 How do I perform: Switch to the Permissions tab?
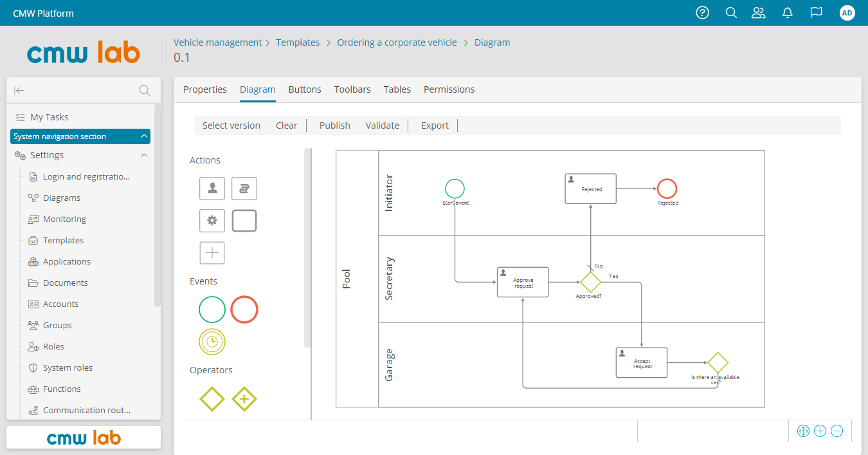449,89
